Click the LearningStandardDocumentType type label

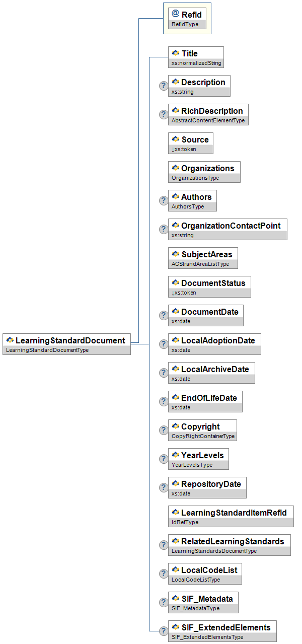[47, 350]
